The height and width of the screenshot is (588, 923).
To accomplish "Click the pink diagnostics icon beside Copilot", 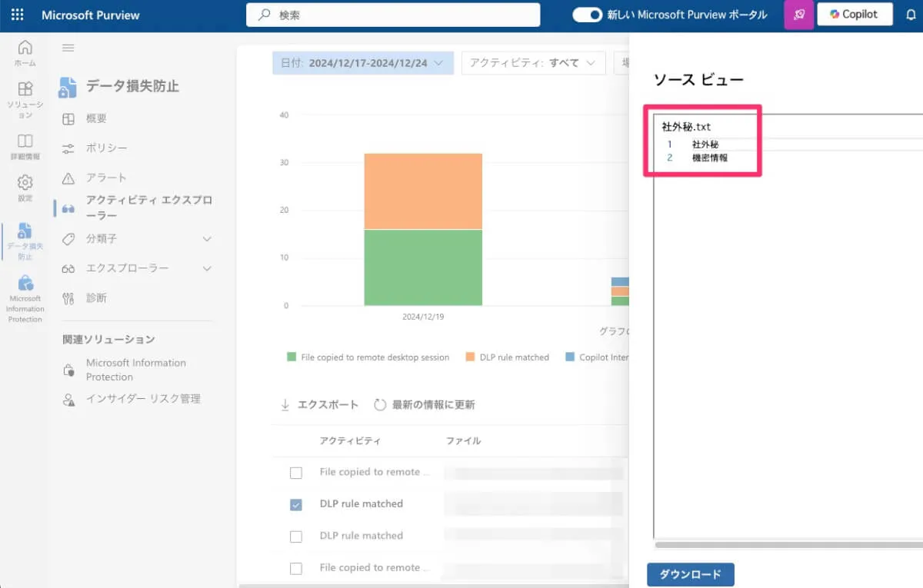I will point(798,15).
